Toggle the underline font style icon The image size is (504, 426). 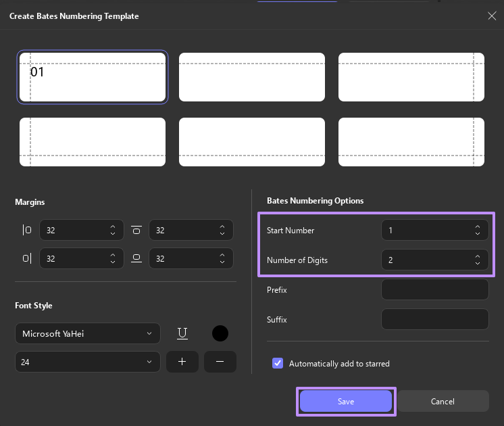click(x=182, y=333)
